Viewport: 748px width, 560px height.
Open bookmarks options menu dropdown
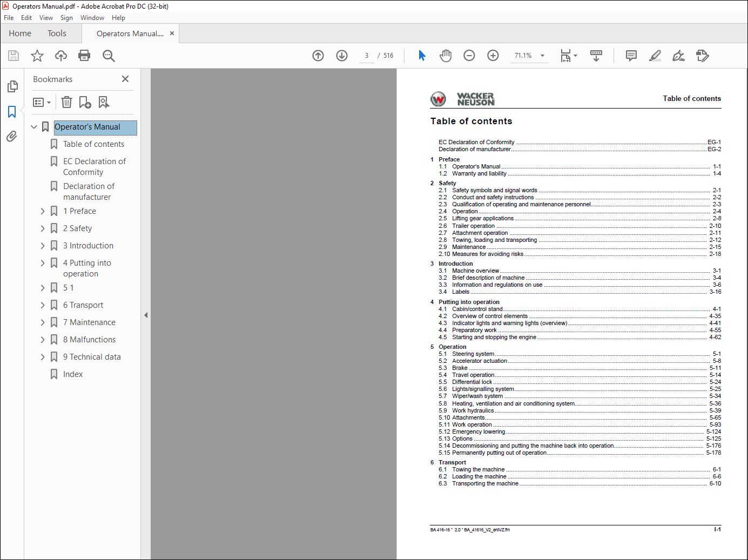(42, 102)
